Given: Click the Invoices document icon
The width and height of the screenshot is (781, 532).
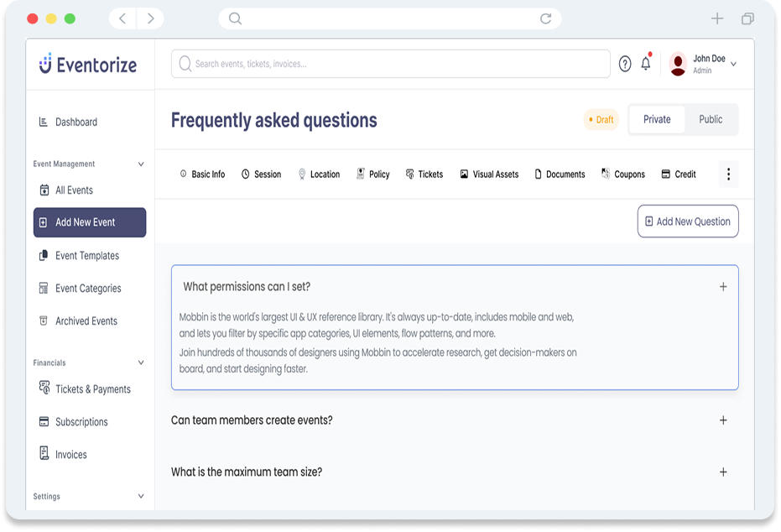Looking at the screenshot, I should coord(44,454).
